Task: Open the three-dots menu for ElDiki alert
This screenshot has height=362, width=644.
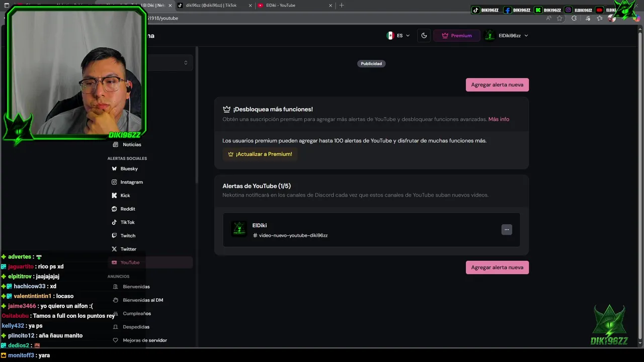Action: click(x=507, y=229)
